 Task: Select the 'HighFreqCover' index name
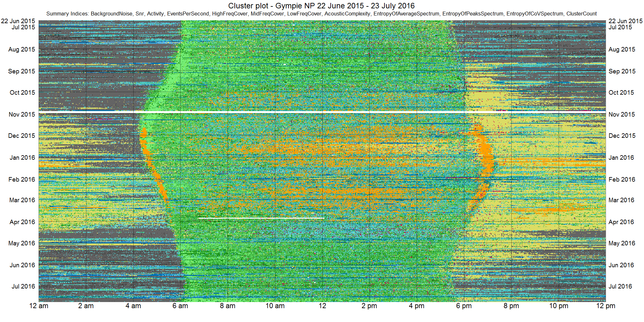(x=230, y=14)
